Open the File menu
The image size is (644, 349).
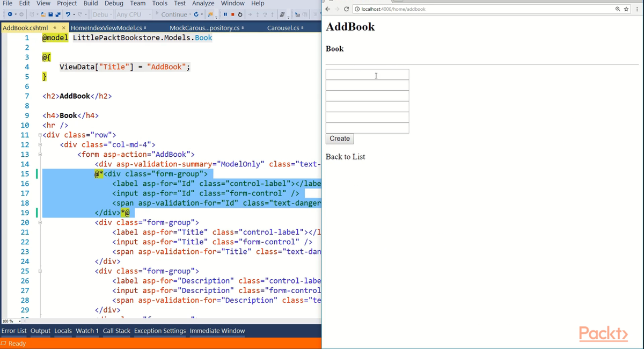click(x=8, y=3)
